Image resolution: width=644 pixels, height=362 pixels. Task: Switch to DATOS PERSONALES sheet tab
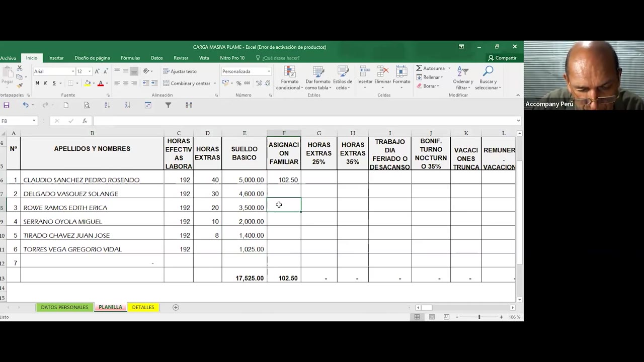tap(64, 307)
